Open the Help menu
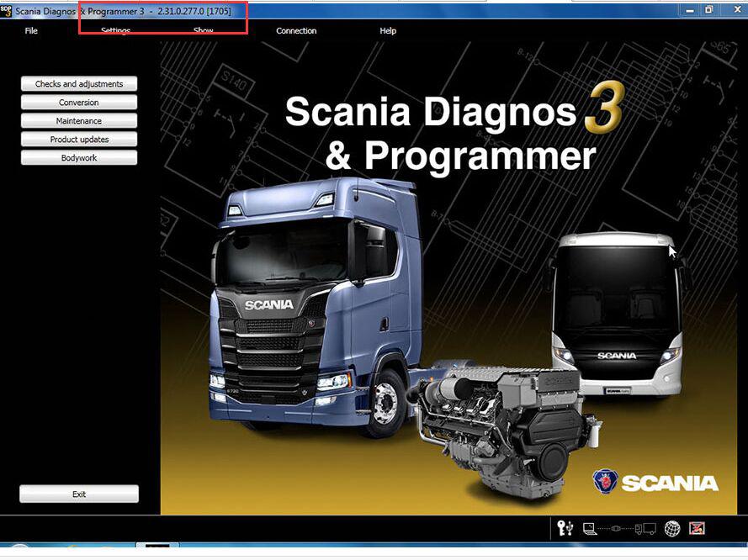This screenshot has width=748, height=560. coord(388,31)
